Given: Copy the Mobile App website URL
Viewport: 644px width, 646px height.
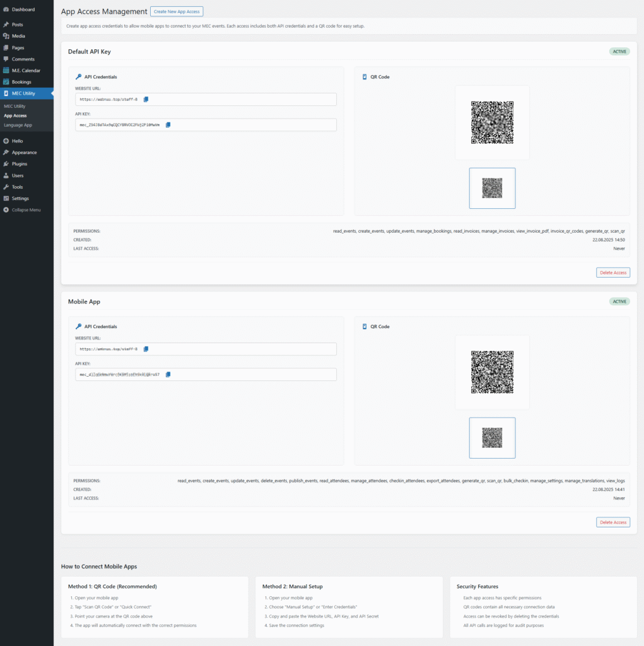Looking at the screenshot, I should [146, 349].
